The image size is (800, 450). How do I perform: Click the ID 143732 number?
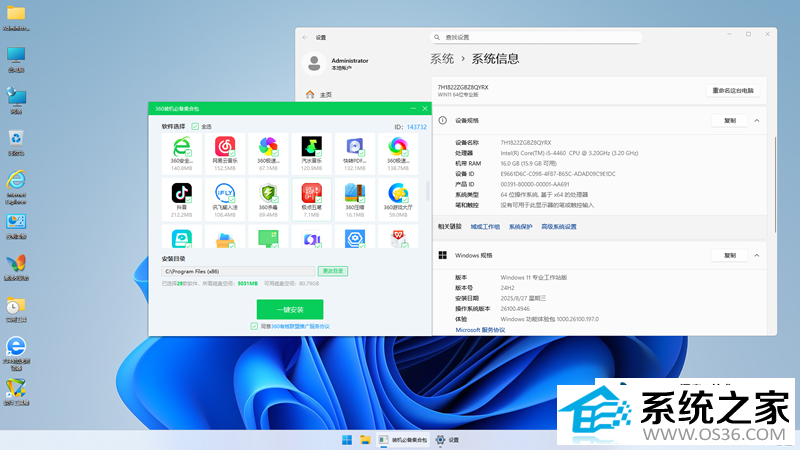click(x=416, y=127)
